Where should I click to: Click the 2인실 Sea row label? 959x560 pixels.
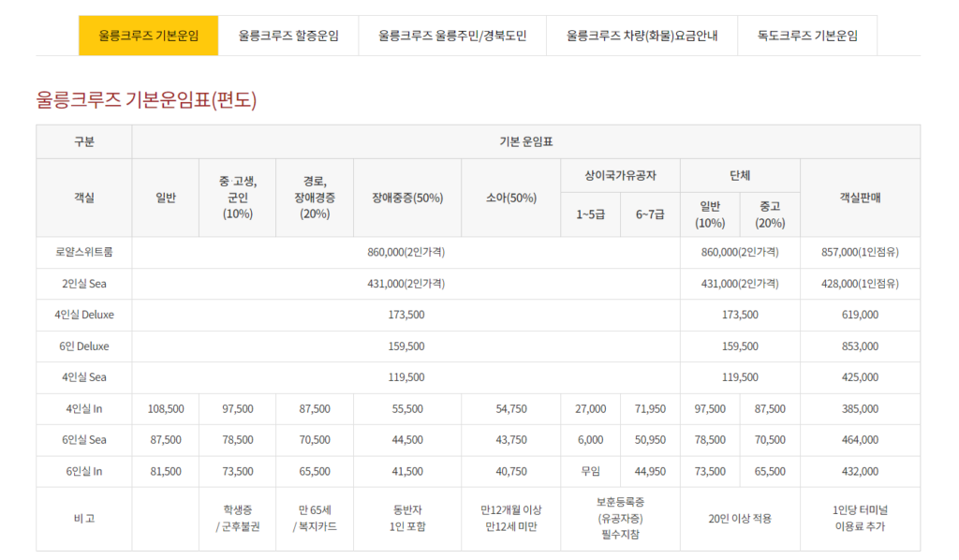point(84,284)
